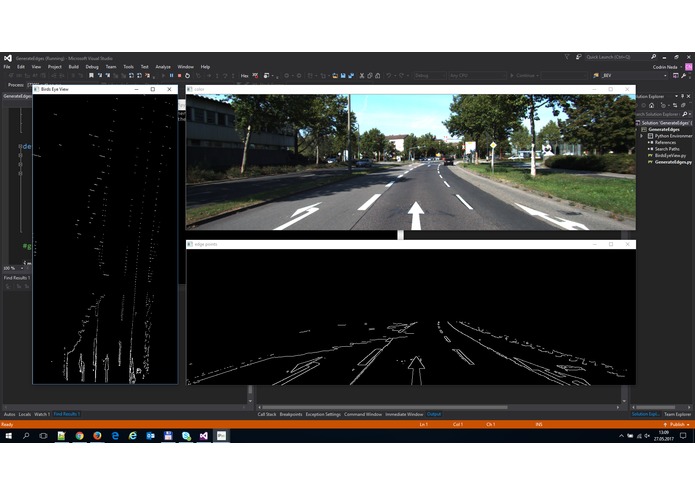Stop debugging with red square button

click(180, 76)
